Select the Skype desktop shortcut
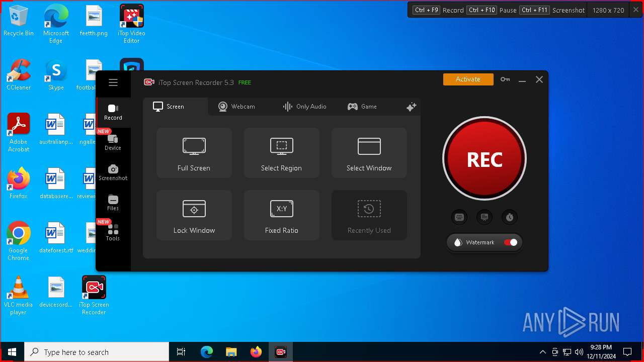 point(56,75)
